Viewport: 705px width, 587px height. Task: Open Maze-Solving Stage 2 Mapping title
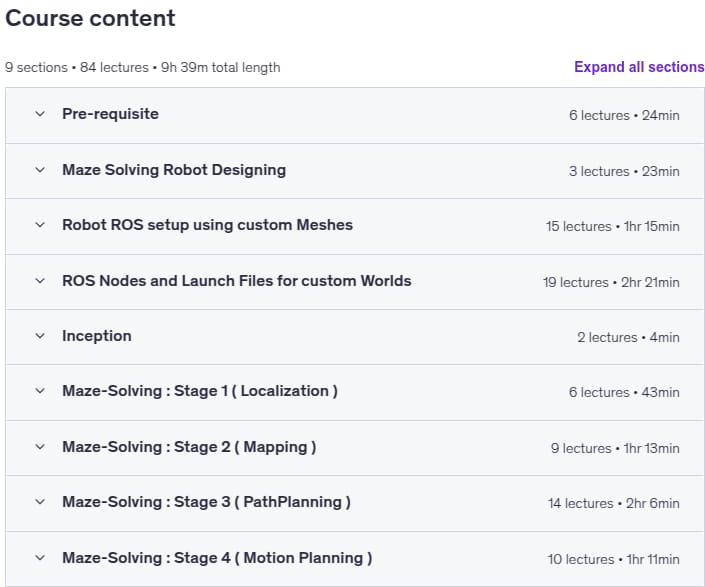point(189,447)
